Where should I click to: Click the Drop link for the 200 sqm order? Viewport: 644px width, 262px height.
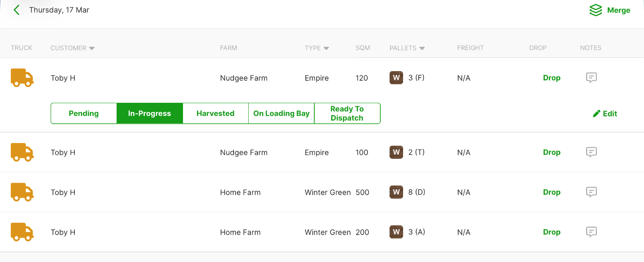[552, 232]
